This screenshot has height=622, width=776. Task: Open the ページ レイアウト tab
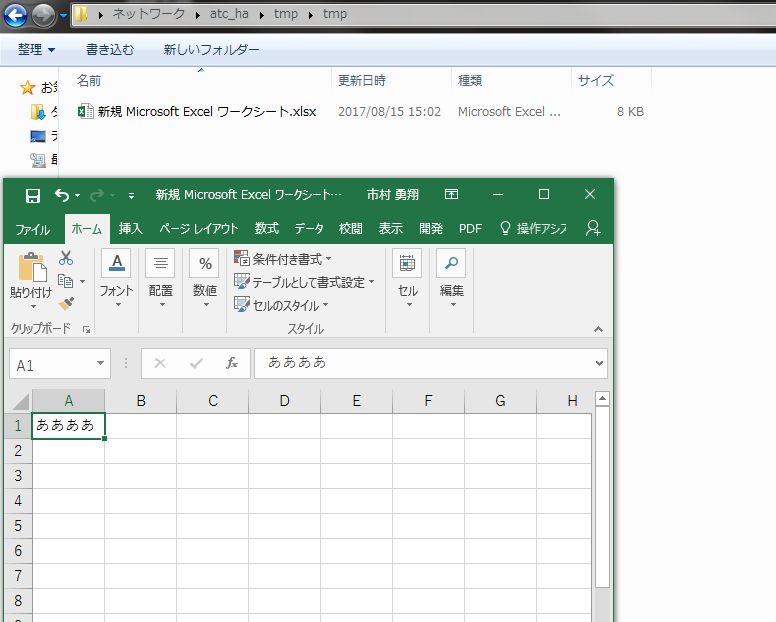click(198, 229)
